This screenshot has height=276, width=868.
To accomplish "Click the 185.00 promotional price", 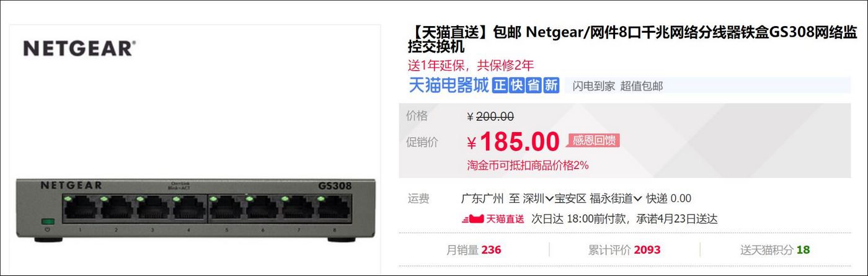I will point(520,142).
